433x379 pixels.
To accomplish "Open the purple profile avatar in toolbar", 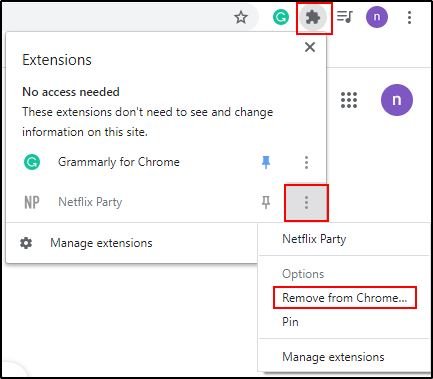I will coord(377,17).
